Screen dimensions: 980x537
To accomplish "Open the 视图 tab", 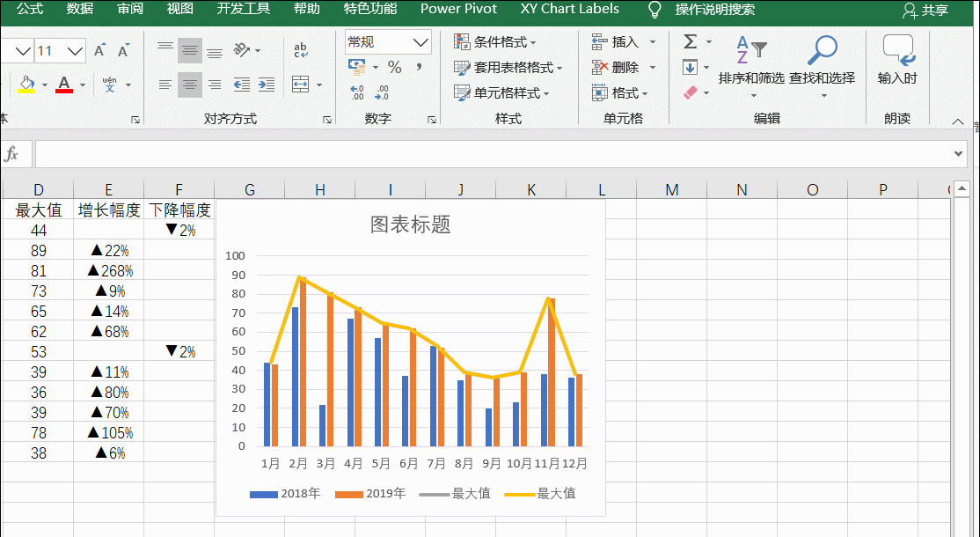I will [180, 9].
